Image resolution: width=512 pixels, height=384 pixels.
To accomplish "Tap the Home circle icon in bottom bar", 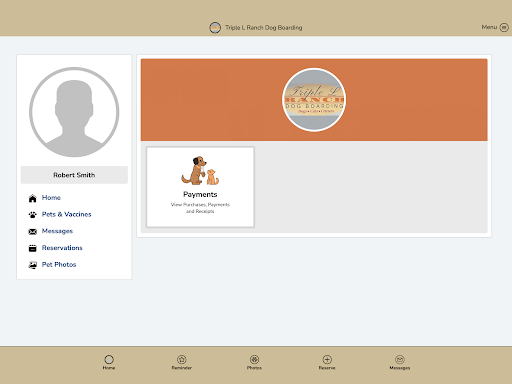I will click(109, 359).
